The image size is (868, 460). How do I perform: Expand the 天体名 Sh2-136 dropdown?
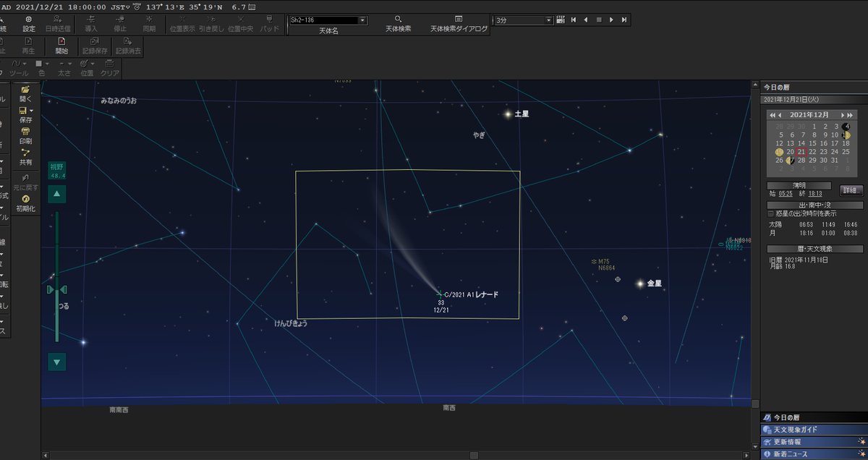(362, 20)
